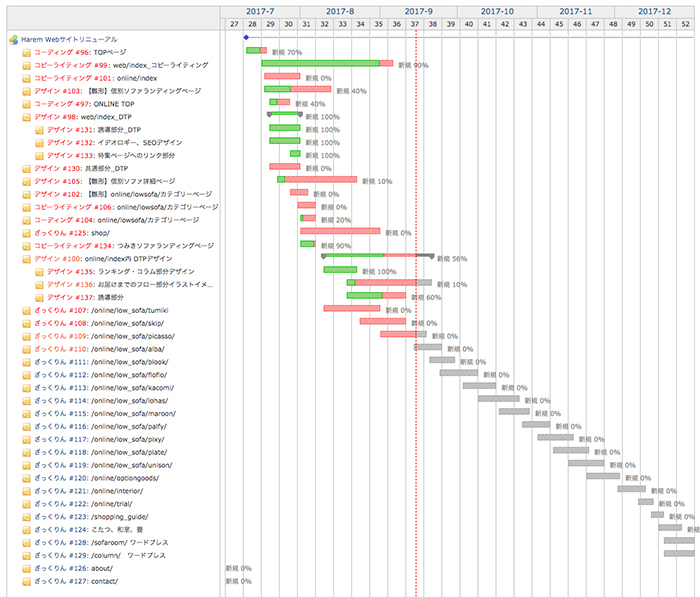Click the ticket icon for subtask #135

[39, 272]
